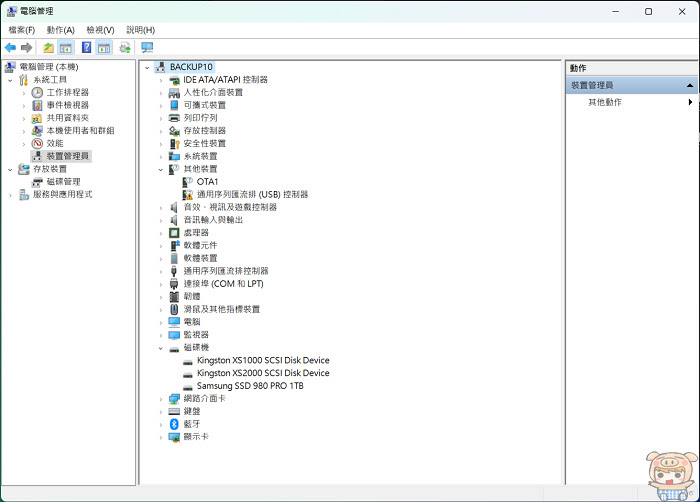The width and height of the screenshot is (700, 502).
Task: Click the blue Help question mark icon
Action: tap(87, 47)
